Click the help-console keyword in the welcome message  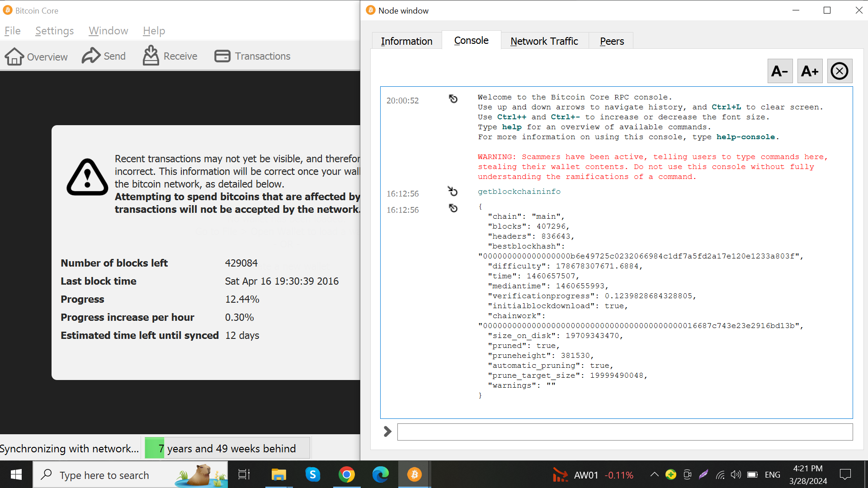745,137
